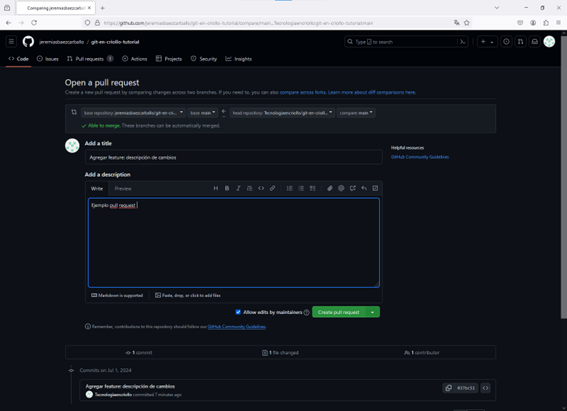Open slash commands icon in editor toolbar

(x=375, y=188)
